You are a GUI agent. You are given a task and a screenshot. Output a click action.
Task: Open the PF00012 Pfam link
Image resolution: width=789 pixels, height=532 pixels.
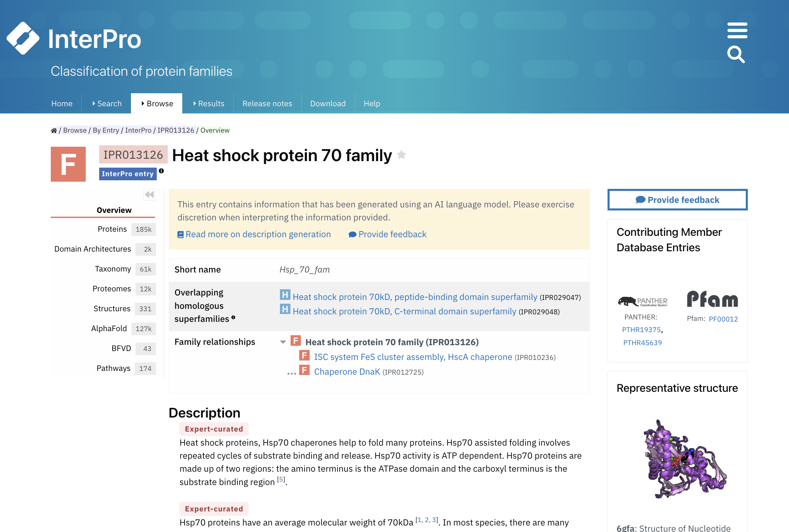(x=723, y=319)
